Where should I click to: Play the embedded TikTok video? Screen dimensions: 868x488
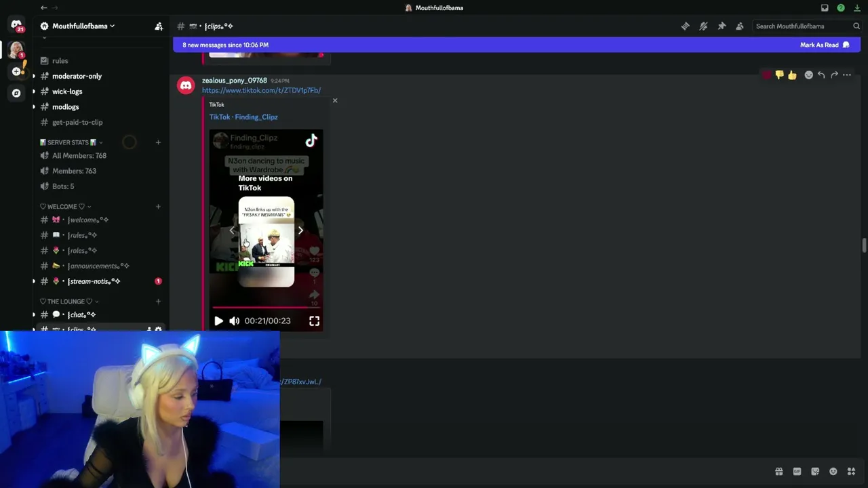tap(218, 321)
